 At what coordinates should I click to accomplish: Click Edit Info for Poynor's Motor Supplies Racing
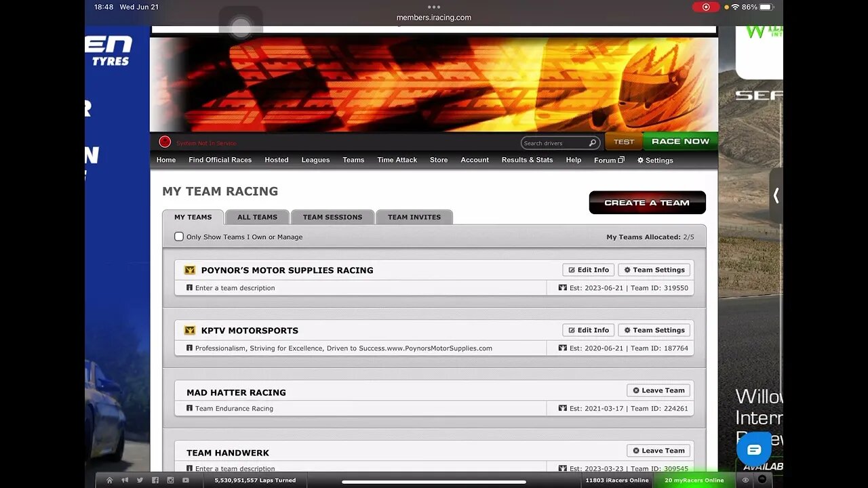pyautogui.click(x=589, y=270)
